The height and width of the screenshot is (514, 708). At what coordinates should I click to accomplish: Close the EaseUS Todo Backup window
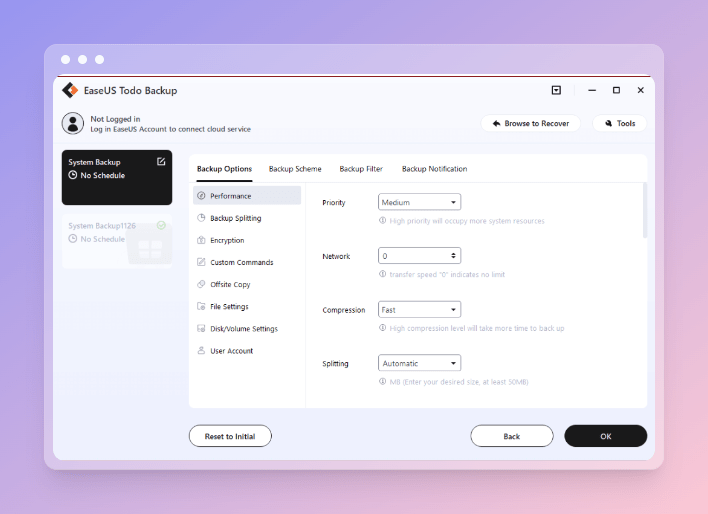640,90
